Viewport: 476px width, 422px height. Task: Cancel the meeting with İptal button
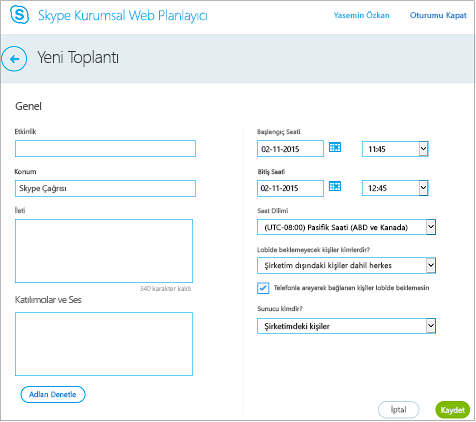click(x=398, y=410)
